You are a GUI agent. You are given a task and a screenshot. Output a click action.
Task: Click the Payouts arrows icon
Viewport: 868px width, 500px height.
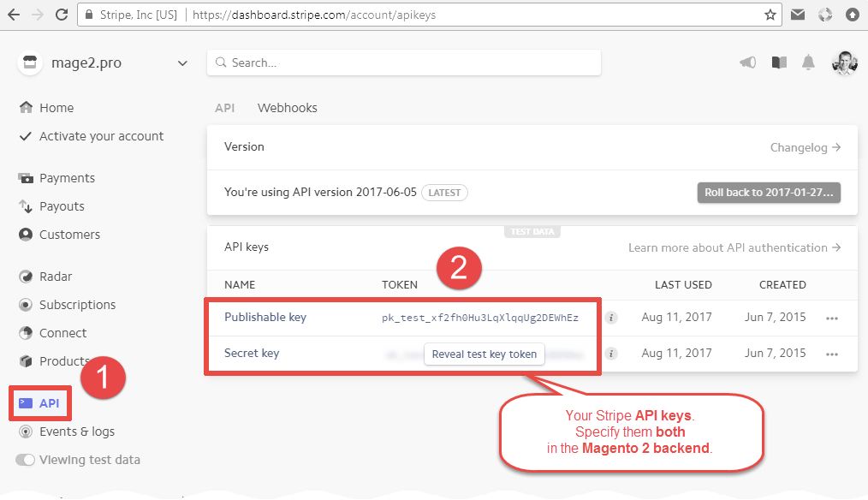[x=26, y=206]
